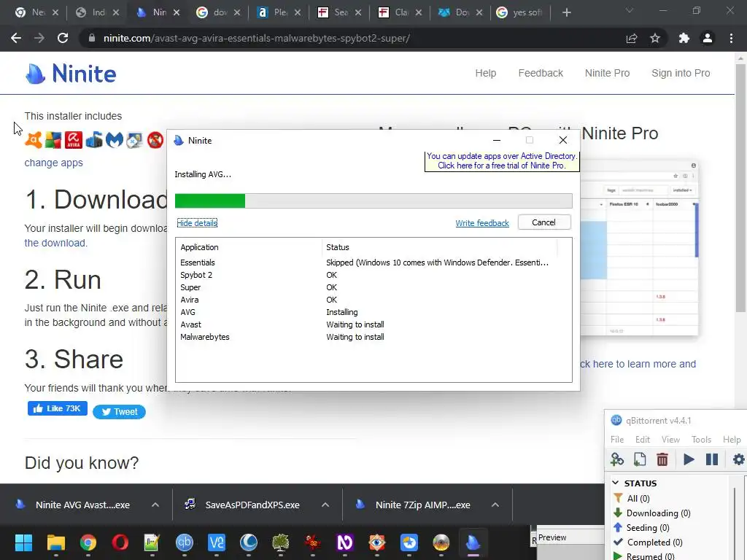The width and height of the screenshot is (747, 560).
Task: Open the Edit menu in qBittorrent
Action: coord(642,440)
